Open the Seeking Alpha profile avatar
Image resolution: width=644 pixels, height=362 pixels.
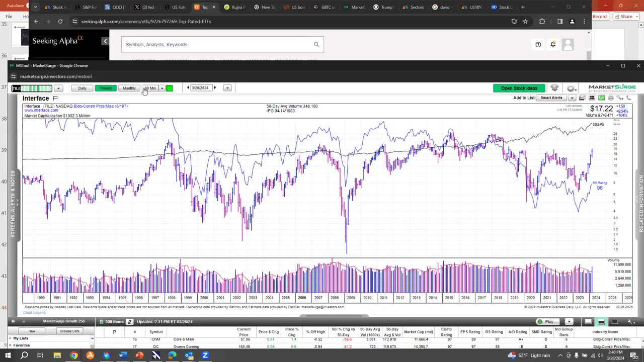(568, 45)
